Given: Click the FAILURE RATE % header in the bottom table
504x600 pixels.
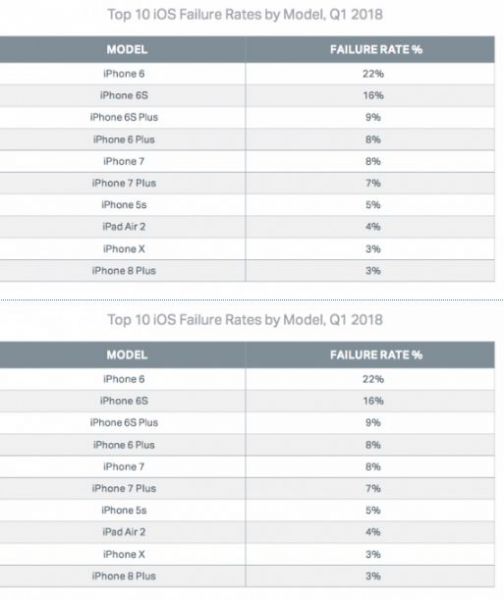Looking at the screenshot, I should (x=376, y=355).
